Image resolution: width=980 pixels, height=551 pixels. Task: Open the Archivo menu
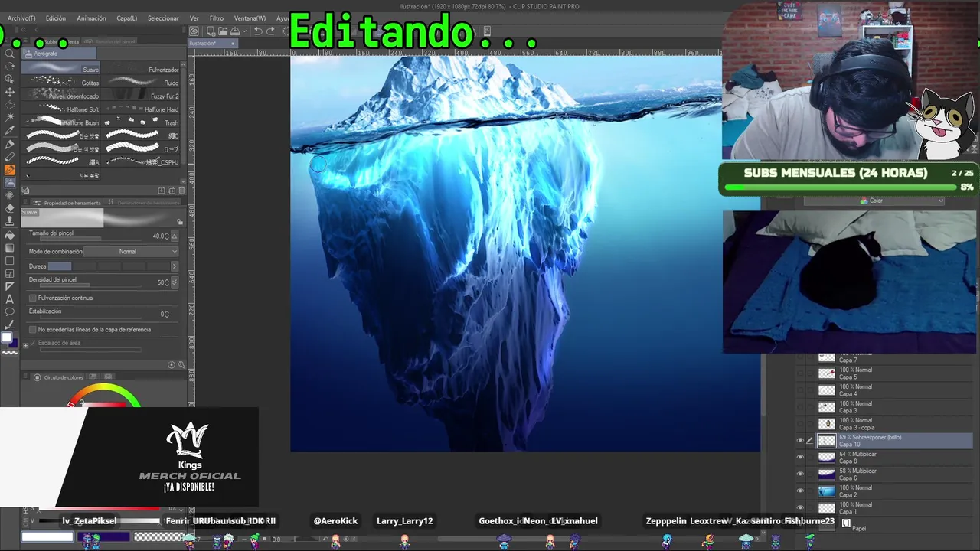click(21, 18)
